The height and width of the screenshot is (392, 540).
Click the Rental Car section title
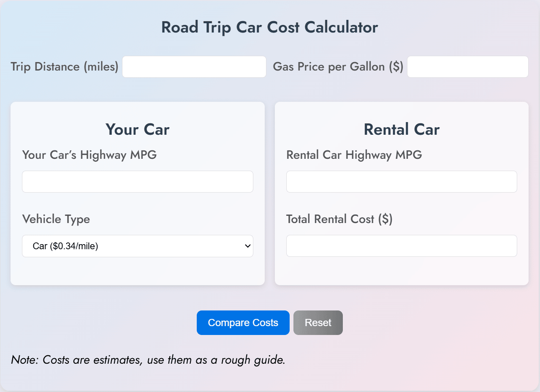[401, 129]
